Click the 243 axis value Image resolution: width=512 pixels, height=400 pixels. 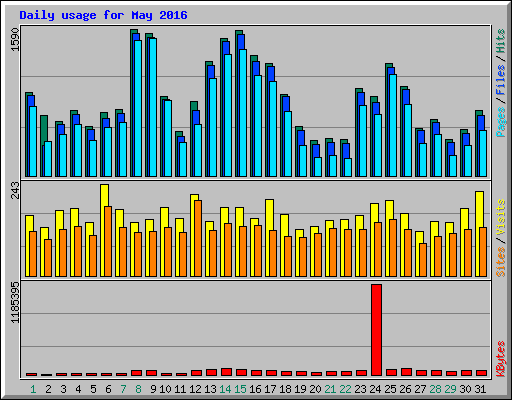tap(15, 190)
